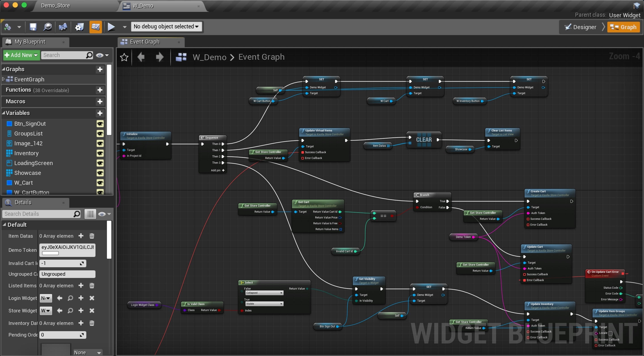The image size is (644, 356).
Task: Bookmark graph with the star icon
Action: tap(124, 57)
